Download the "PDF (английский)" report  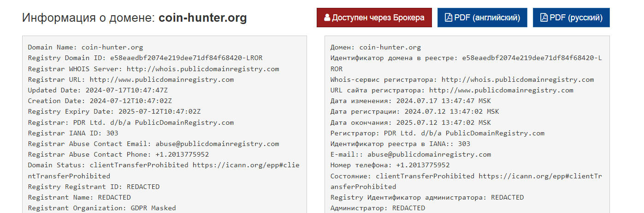[x=482, y=18]
